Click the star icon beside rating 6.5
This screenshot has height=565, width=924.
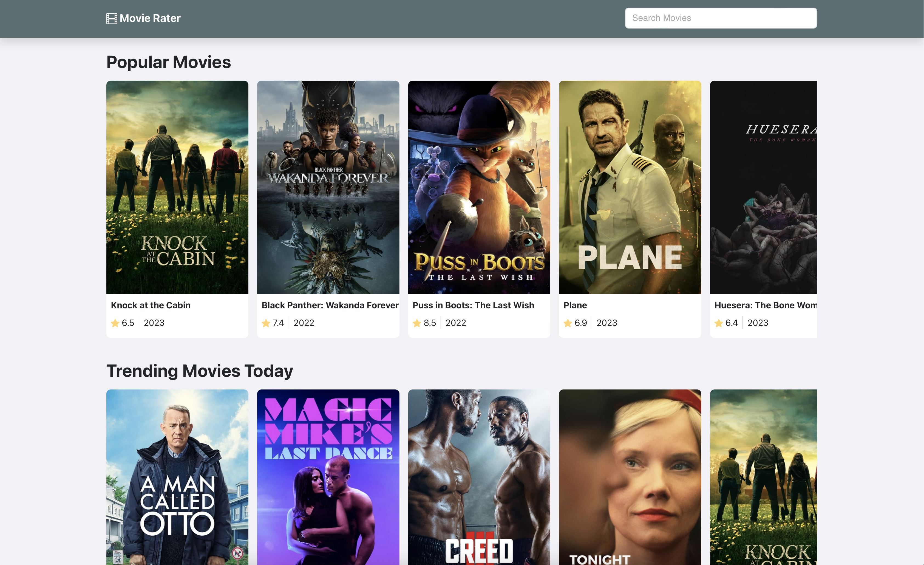115,323
